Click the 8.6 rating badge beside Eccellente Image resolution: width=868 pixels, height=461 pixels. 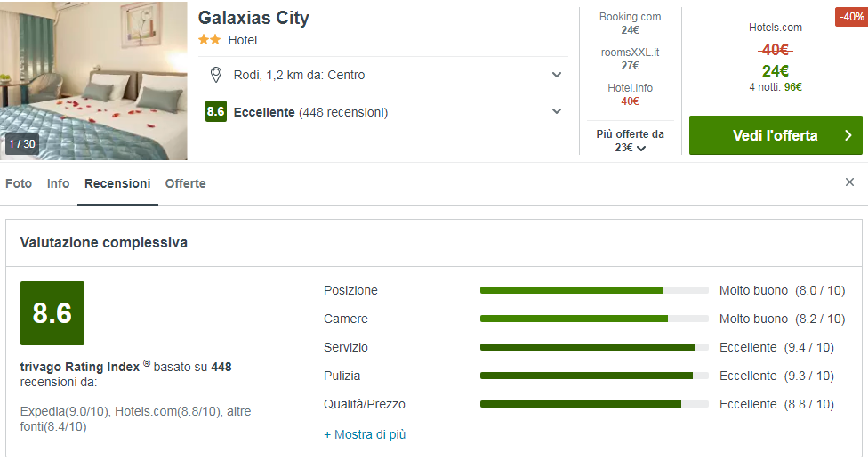[215, 111]
